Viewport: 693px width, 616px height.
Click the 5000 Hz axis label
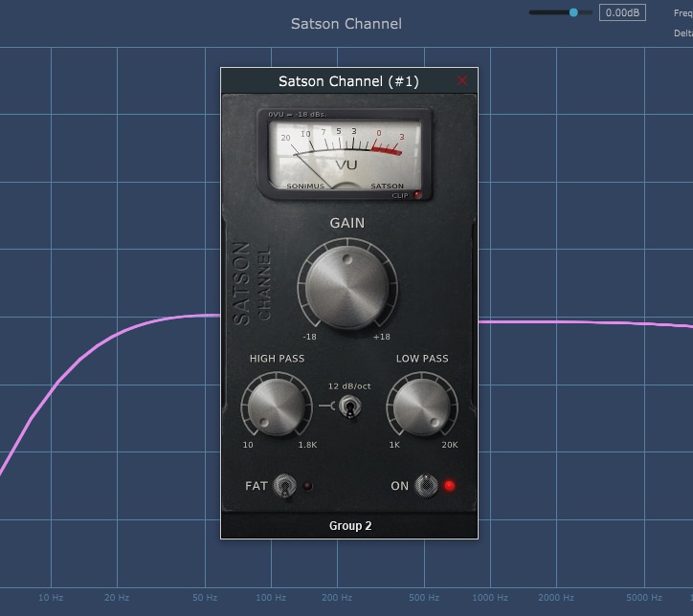coord(644,598)
